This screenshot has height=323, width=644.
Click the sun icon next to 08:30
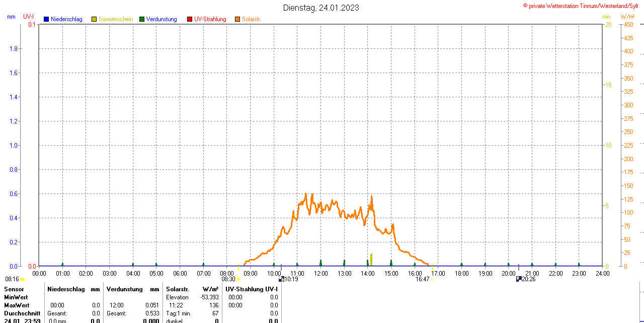[x=239, y=279]
